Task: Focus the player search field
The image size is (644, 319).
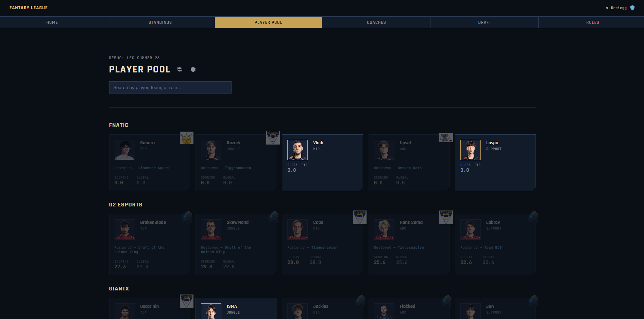Action: coord(170,87)
